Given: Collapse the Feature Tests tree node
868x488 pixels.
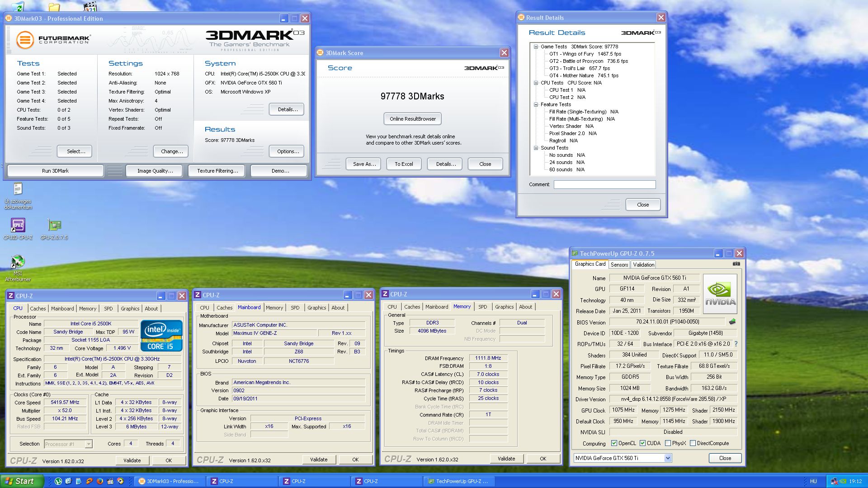Looking at the screenshot, I should click(x=536, y=104).
